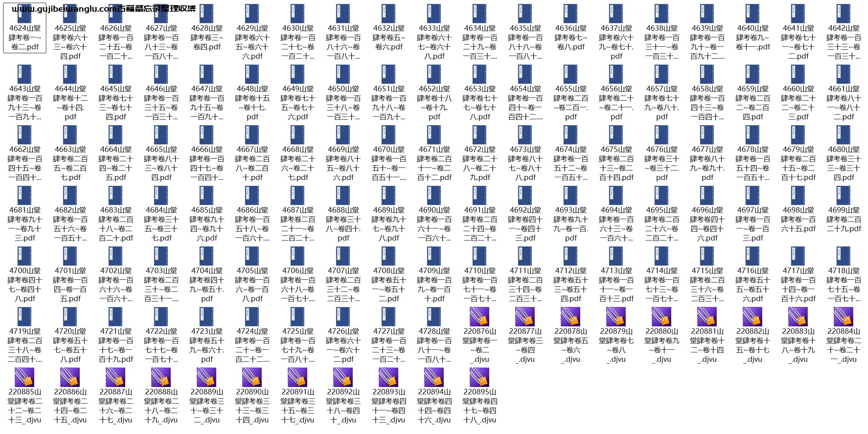Screen dimensions: 868x434
Task: Click the 4642山堂肆考 file name label
Action: tap(843, 42)
